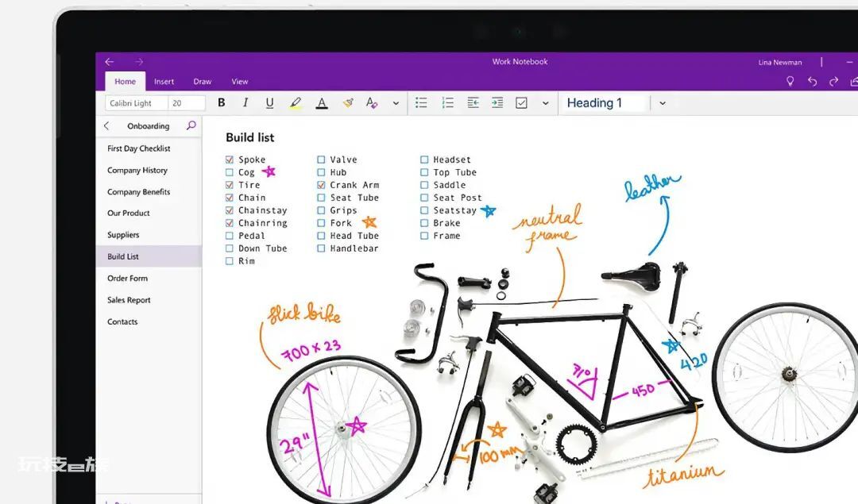Toggle Underline formatting
The width and height of the screenshot is (858, 504).
pyautogui.click(x=269, y=102)
